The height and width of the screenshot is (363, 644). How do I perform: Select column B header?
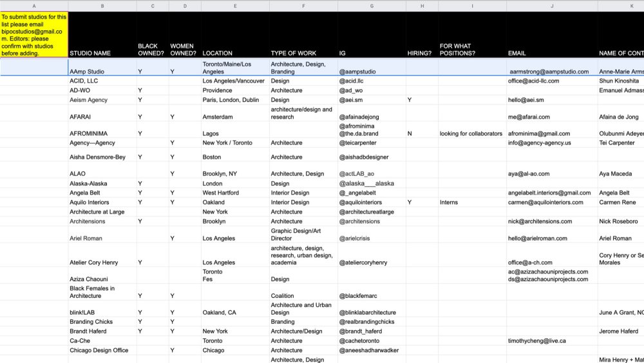pos(102,6)
